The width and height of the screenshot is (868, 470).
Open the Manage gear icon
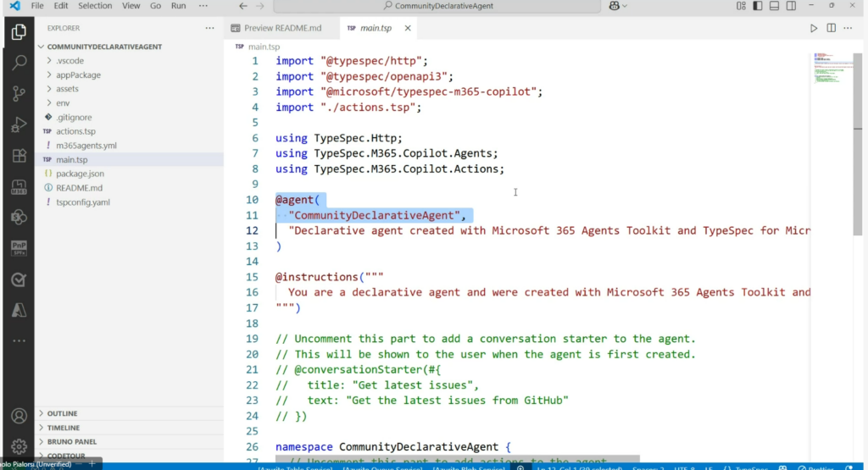[19, 445]
